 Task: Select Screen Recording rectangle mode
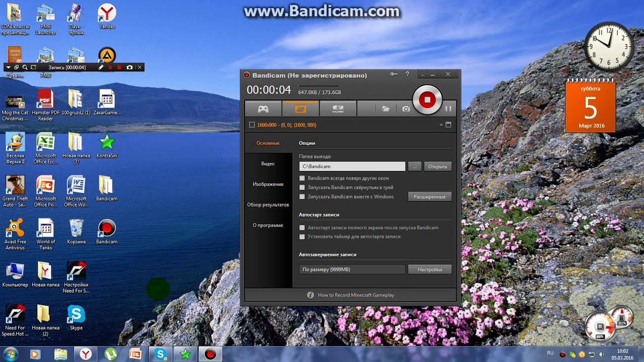tap(300, 109)
